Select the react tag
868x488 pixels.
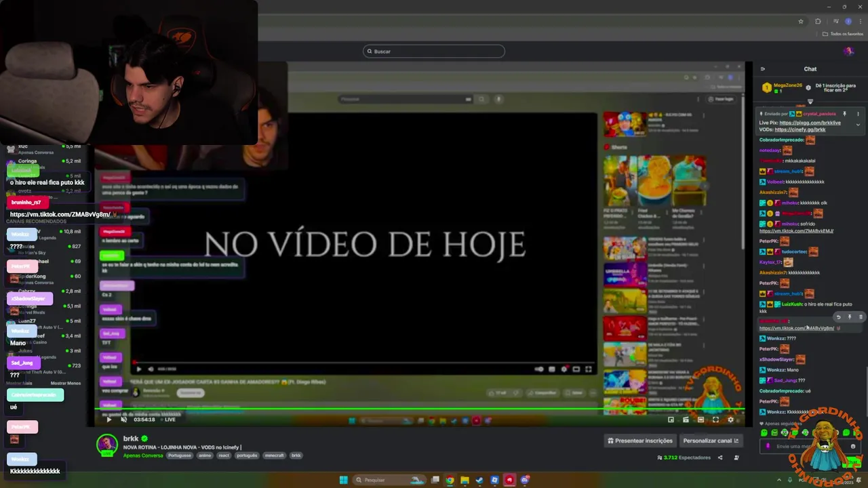pos(224,455)
